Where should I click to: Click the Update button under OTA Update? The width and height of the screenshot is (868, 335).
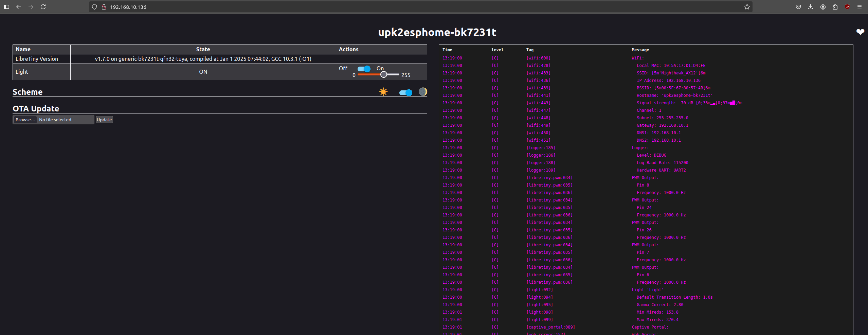[104, 120]
